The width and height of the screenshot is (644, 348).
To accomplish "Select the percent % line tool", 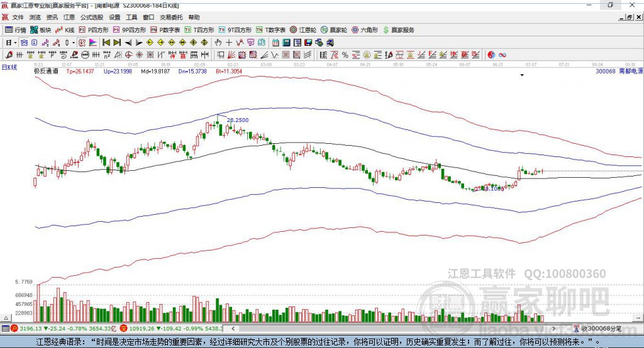I will point(345,55).
